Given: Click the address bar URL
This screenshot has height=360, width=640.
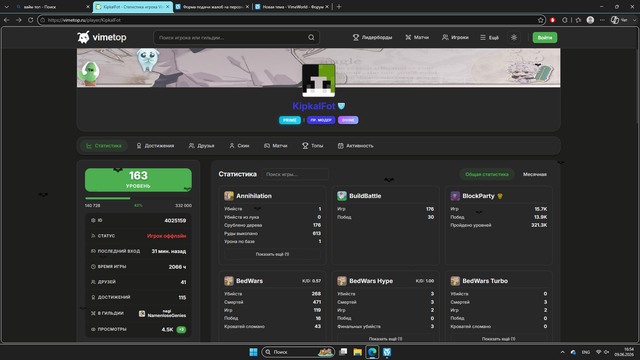Looking at the screenshot, I should pos(84,20).
